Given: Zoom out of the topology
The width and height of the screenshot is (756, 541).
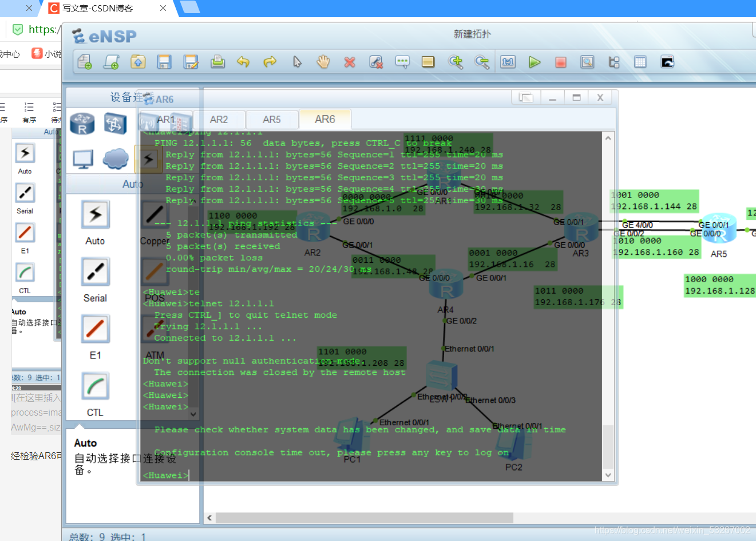Looking at the screenshot, I should click(x=482, y=62).
